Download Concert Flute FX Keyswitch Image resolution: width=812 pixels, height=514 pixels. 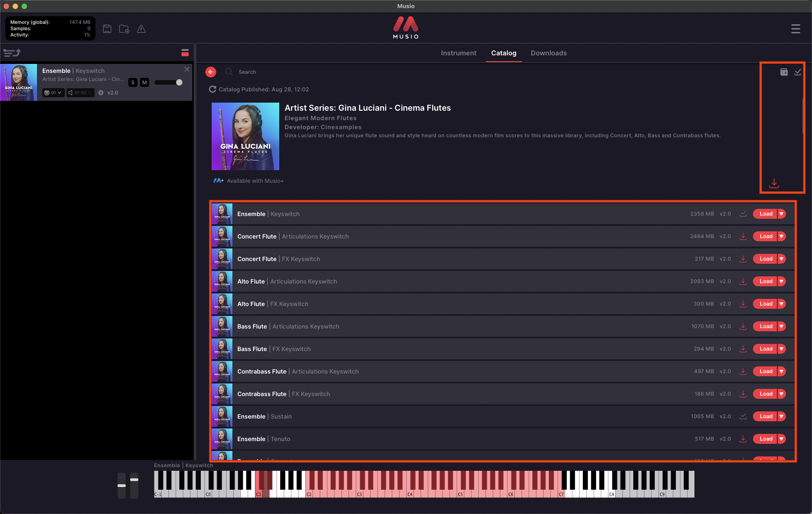(x=743, y=259)
